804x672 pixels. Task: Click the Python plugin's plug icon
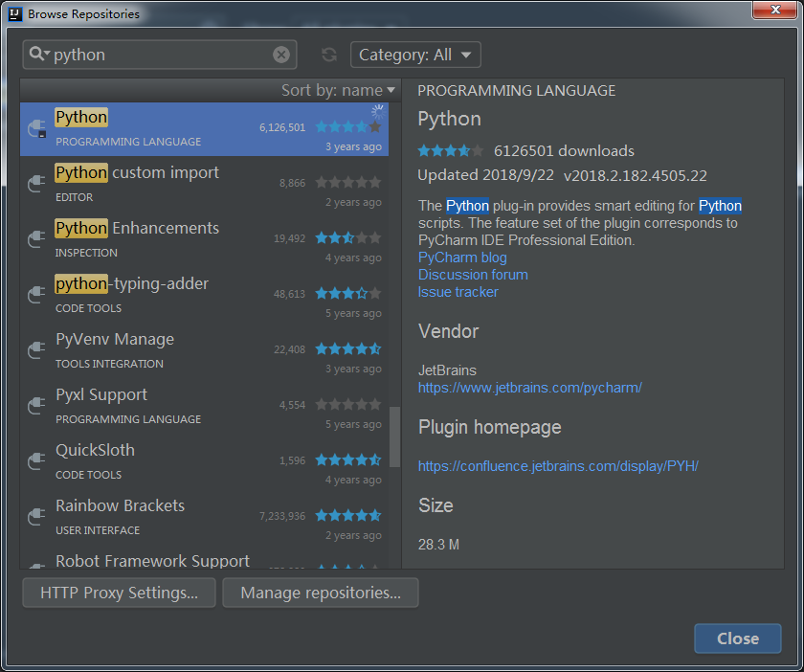pyautogui.click(x=37, y=129)
